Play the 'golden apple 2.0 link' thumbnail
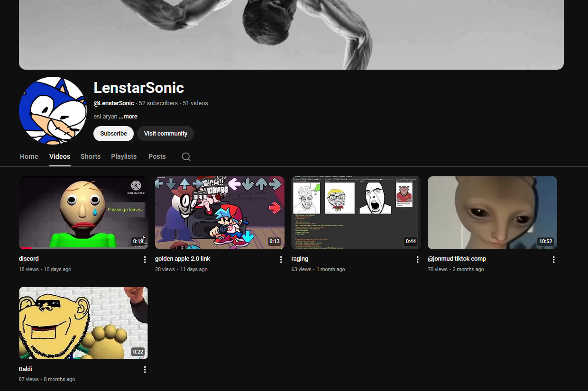 point(220,213)
